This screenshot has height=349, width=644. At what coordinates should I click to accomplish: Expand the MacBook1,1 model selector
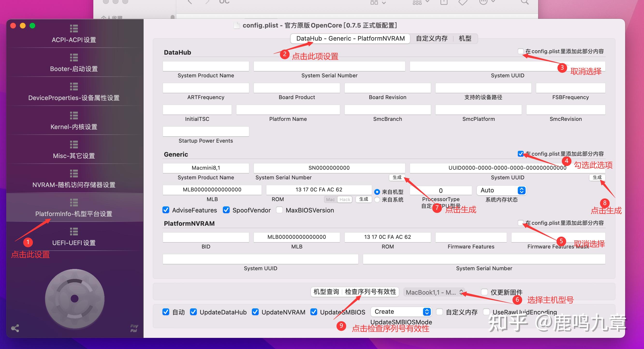(x=434, y=292)
